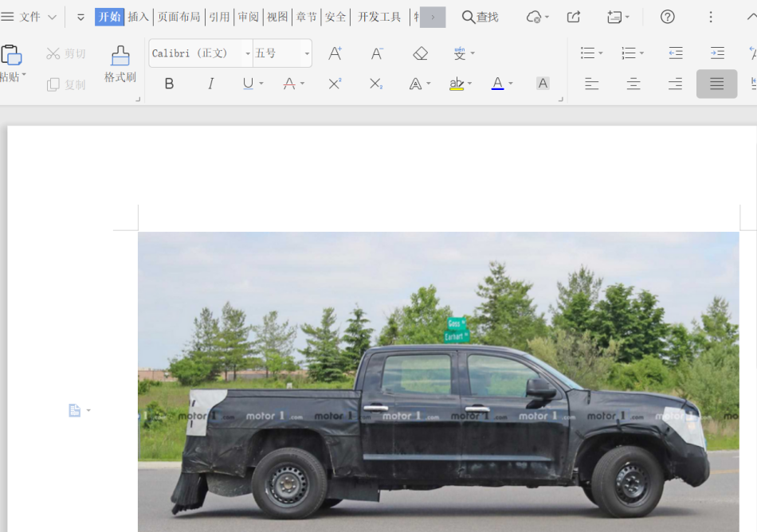Viewport: 757px width, 532px height.
Task: Expand the font size dropdown list
Action: (307, 53)
